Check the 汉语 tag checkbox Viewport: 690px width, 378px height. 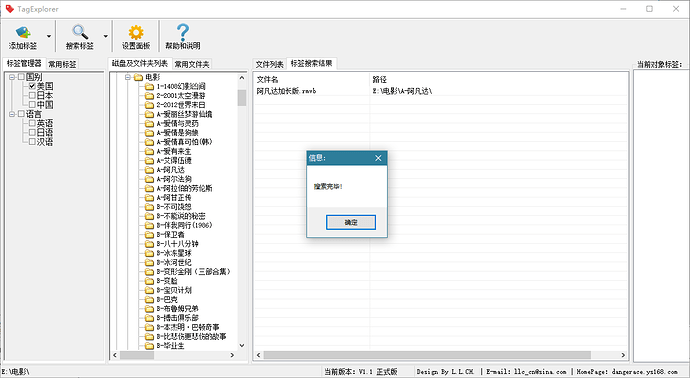click(32, 142)
